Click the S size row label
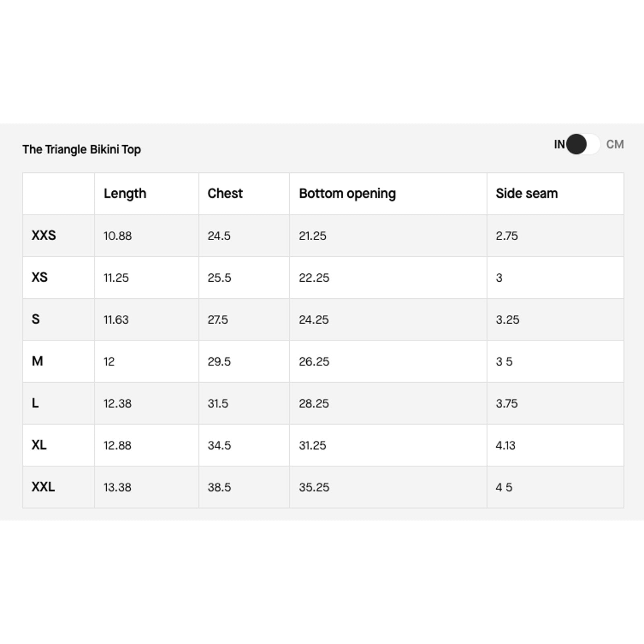Viewport: 644px width, 644px height. [36, 319]
